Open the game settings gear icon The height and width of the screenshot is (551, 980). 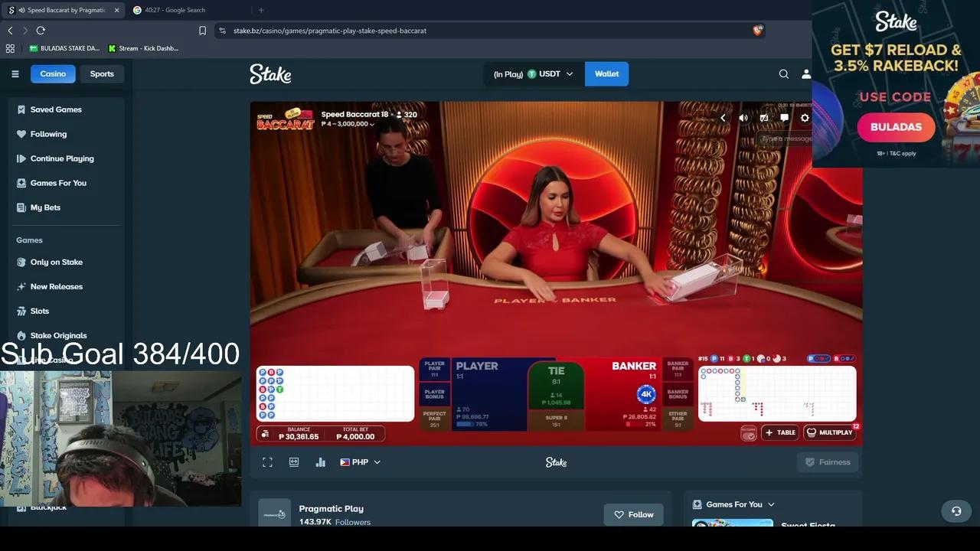pos(805,118)
